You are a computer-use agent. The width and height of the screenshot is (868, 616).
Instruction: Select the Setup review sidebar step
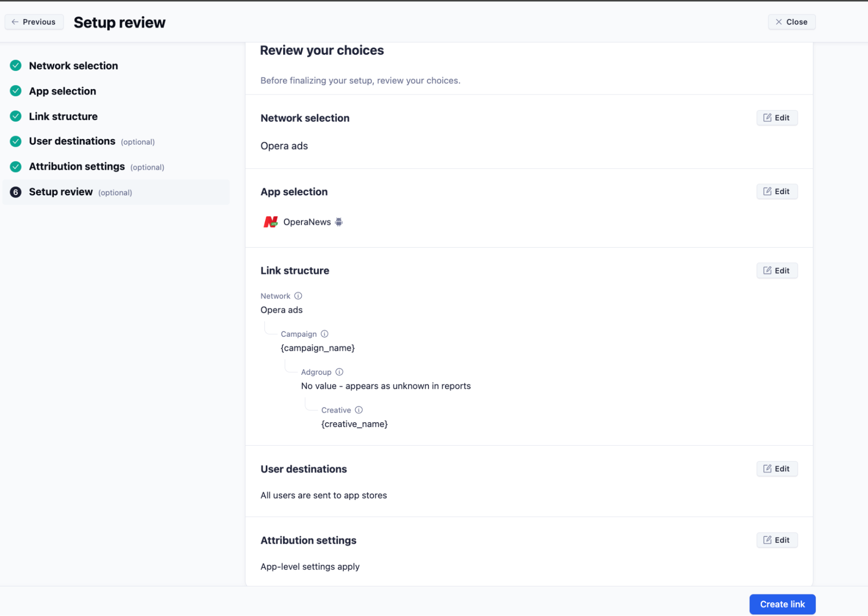click(x=61, y=192)
